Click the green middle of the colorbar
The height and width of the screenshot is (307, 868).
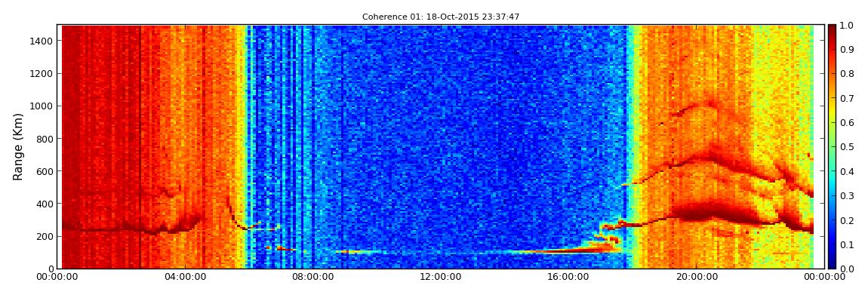(833, 146)
